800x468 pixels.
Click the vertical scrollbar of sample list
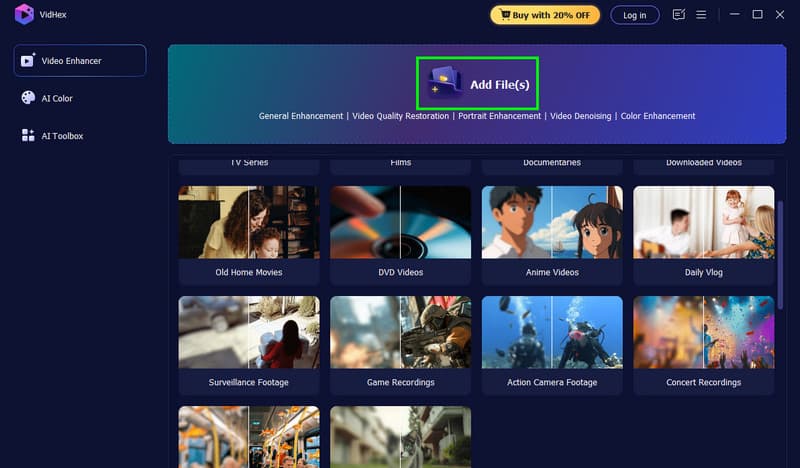click(780, 255)
